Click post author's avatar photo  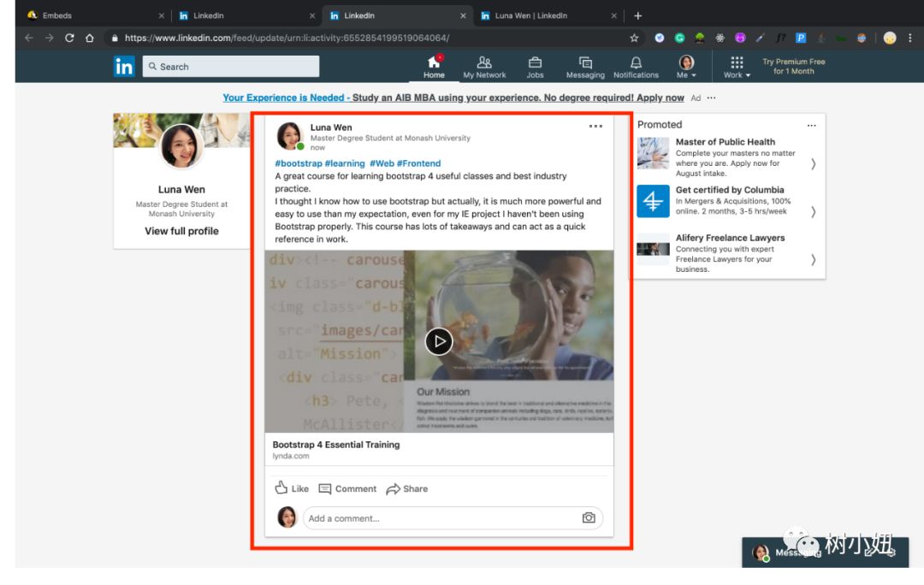(x=289, y=136)
